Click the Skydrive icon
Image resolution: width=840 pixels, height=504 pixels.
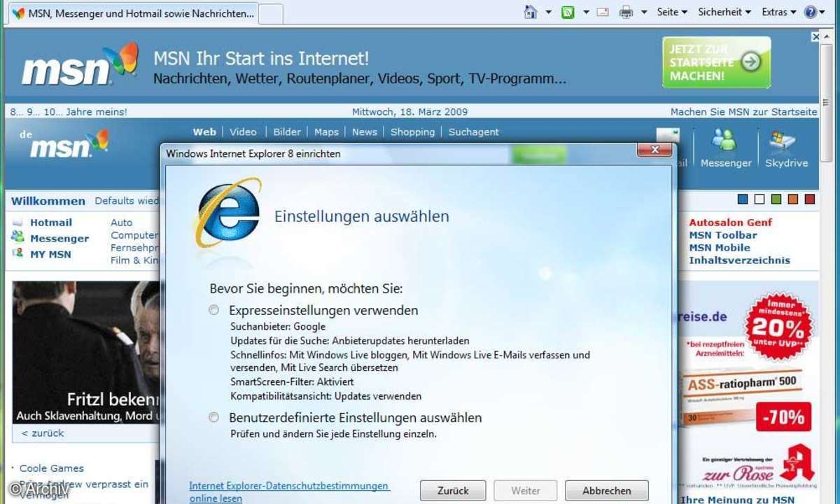783,140
